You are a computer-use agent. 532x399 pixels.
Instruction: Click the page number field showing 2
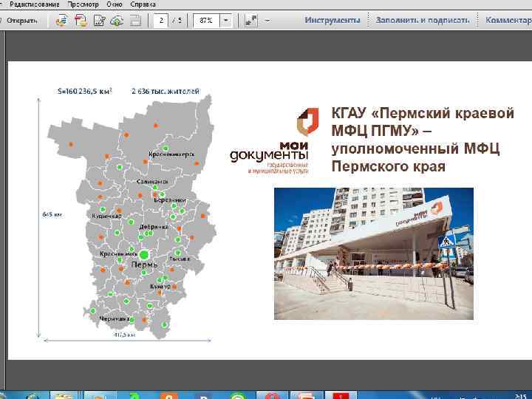[161, 21]
